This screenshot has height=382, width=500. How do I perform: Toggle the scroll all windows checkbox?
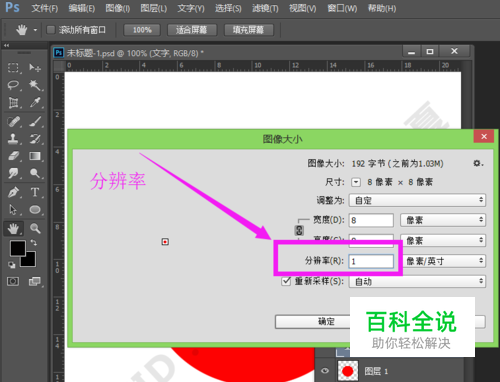click(51, 30)
